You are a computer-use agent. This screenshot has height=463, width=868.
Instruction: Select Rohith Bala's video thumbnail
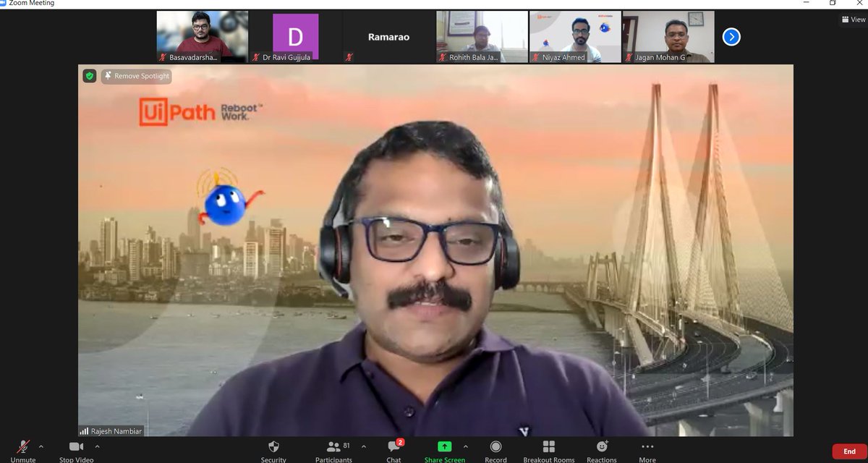click(482, 37)
